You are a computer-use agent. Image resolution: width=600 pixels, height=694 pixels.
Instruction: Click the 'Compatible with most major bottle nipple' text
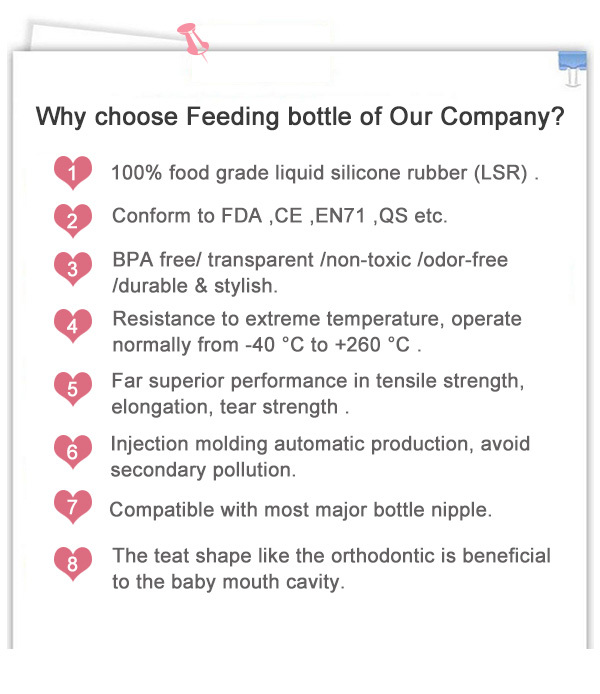(x=300, y=510)
